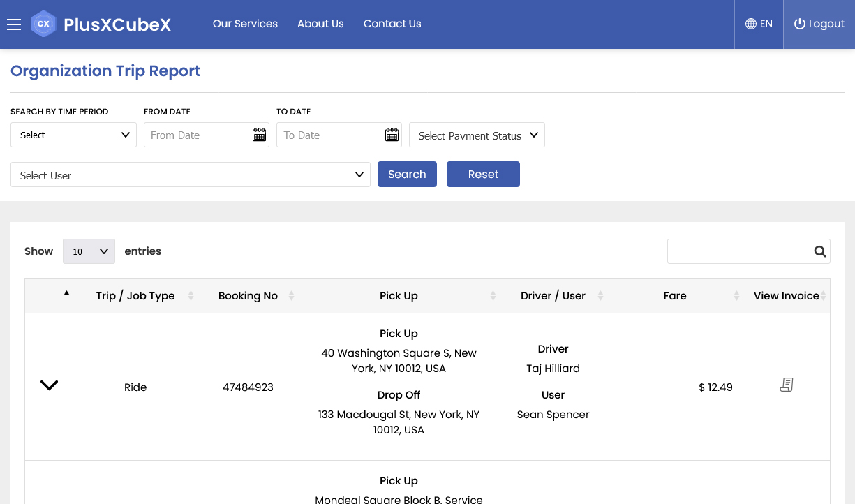Go to Our Services menu
The width and height of the screenshot is (855, 504).
click(245, 24)
